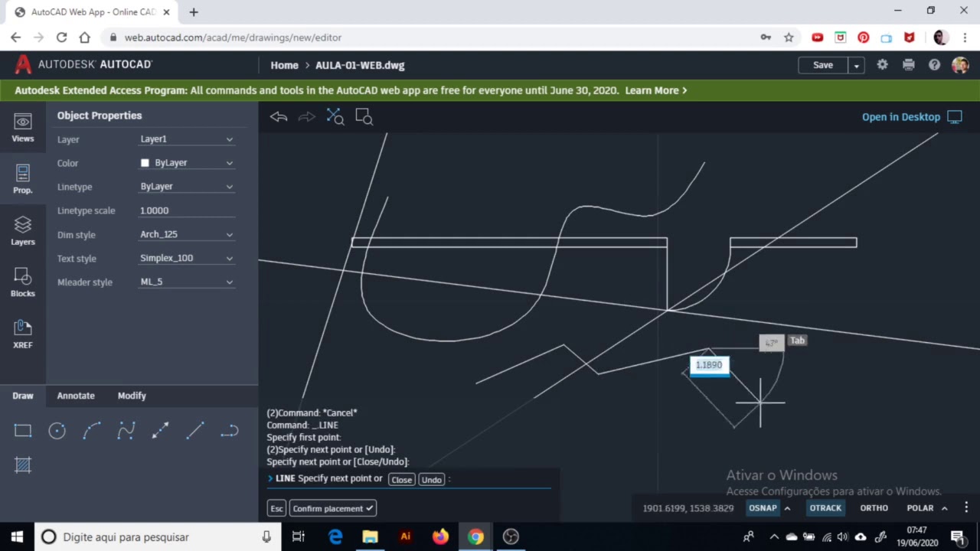Select the AutoCAD Web App browser tab
Screen dimensions: 980x551
[x=90, y=12]
